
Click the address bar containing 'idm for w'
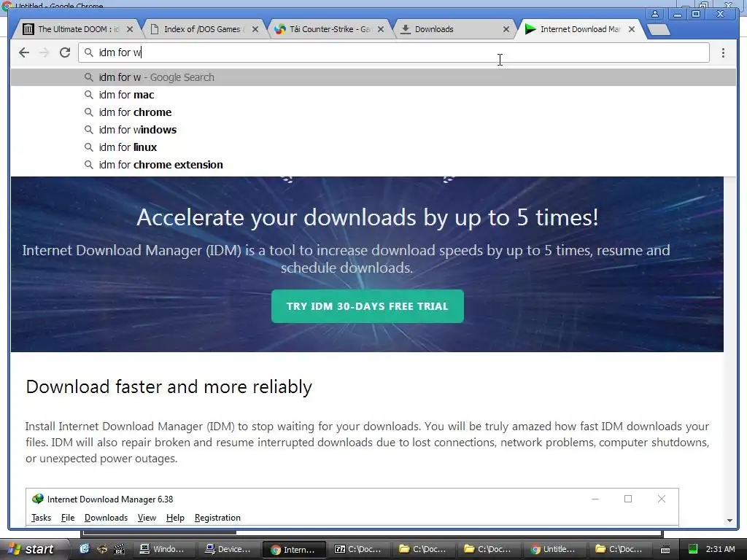point(393,52)
